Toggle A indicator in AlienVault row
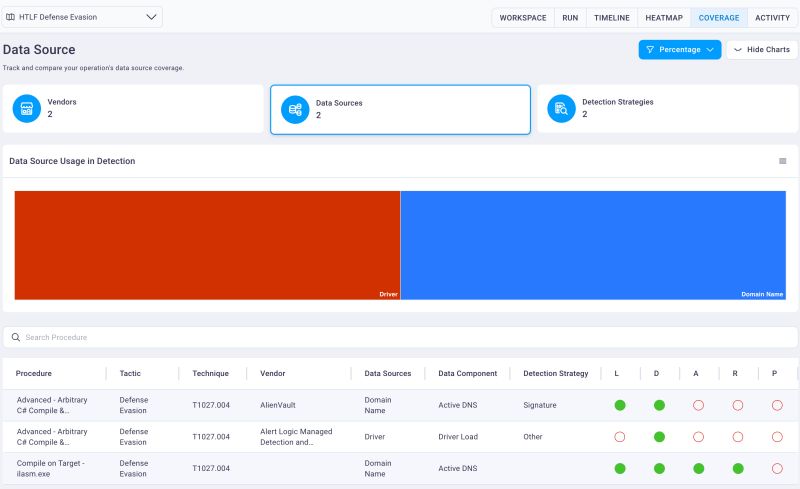 pyautogui.click(x=698, y=405)
